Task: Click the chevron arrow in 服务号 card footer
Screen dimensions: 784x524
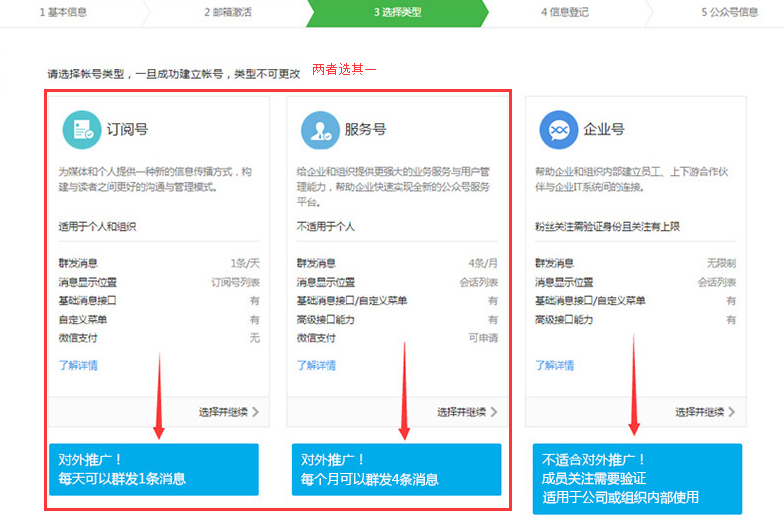Action: coord(493,411)
